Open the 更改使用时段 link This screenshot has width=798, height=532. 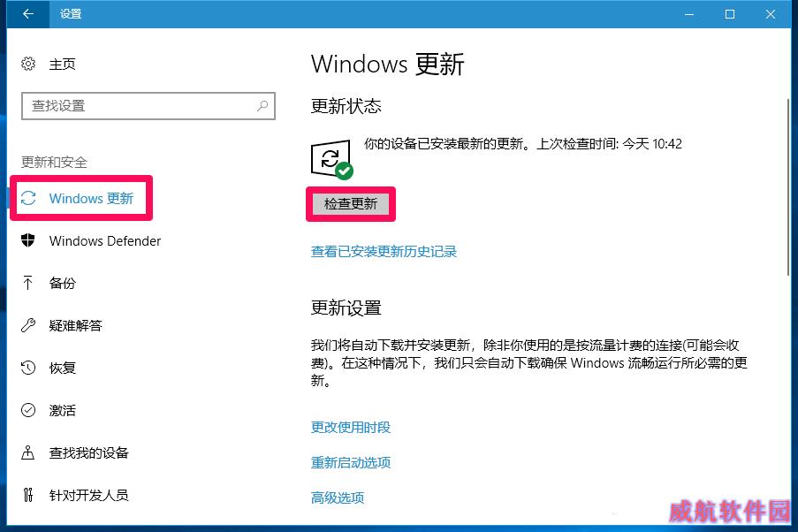click(x=351, y=427)
